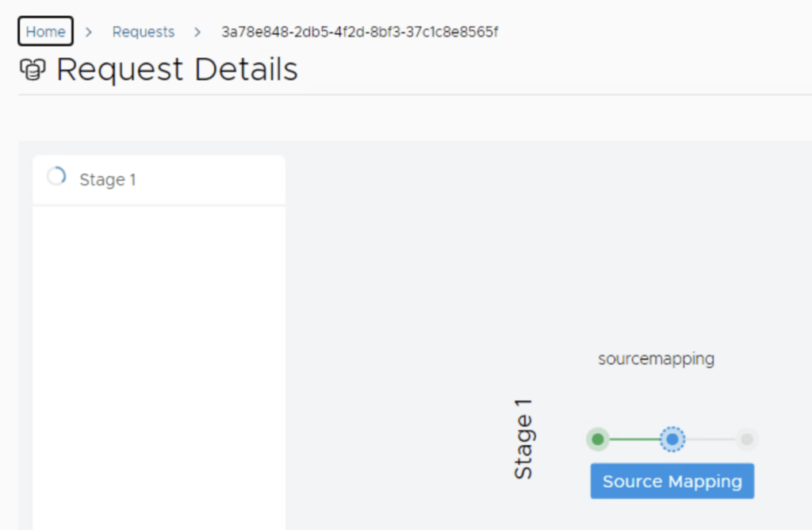This screenshot has width=812, height=530.
Task: Click the green progress line between nodes
Action: coord(634,439)
